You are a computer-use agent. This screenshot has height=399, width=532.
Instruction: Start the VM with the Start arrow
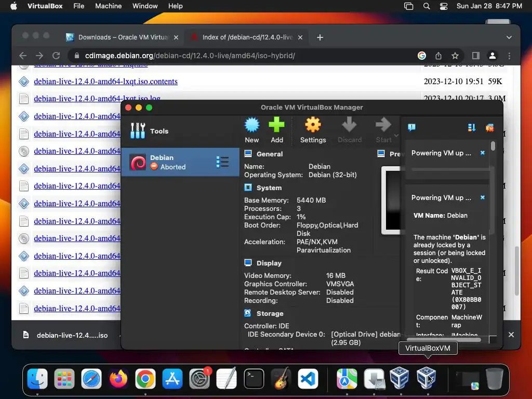pos(383,125)
